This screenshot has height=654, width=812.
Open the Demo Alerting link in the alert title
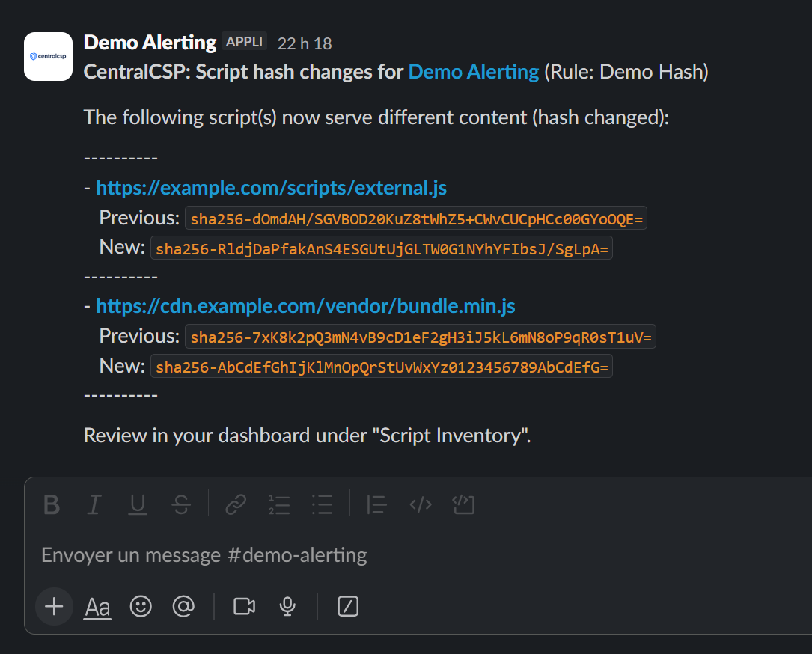click(x=472, y=71)
